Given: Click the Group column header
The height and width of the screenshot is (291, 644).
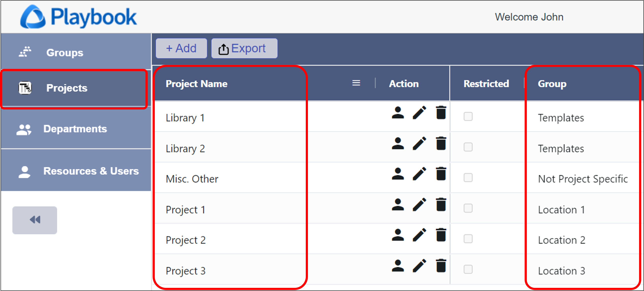Looking at the screenshot, I should 552,84.
